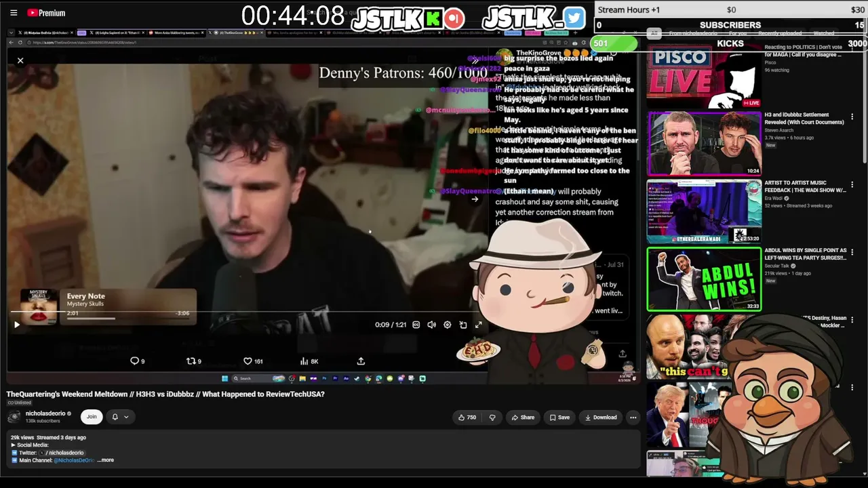Viewport: 868px width, 488px height.
Task: Expand the notification options chevron
Action: 125,417
